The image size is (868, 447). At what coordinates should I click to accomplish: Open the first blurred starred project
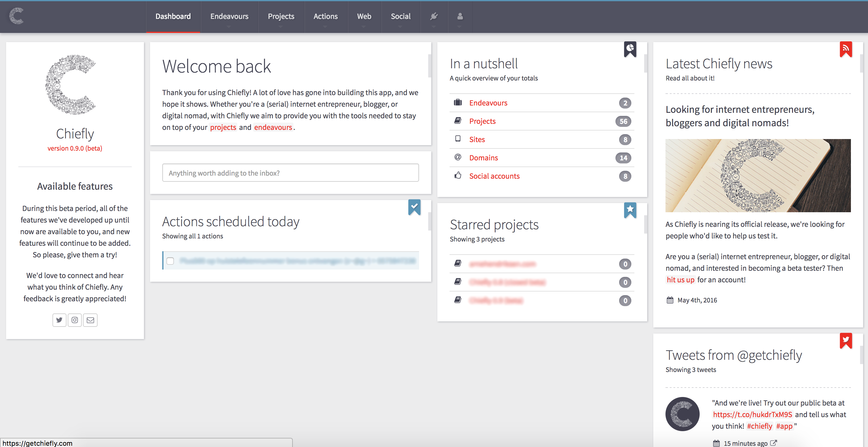point(502,264)
